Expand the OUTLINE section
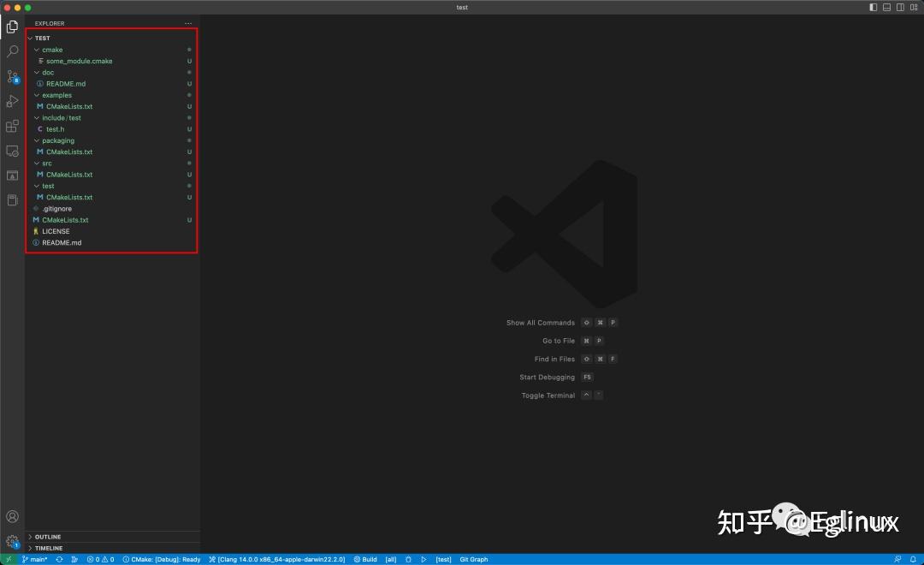Screen dimensions: 924x565 [x=47, y=537]
